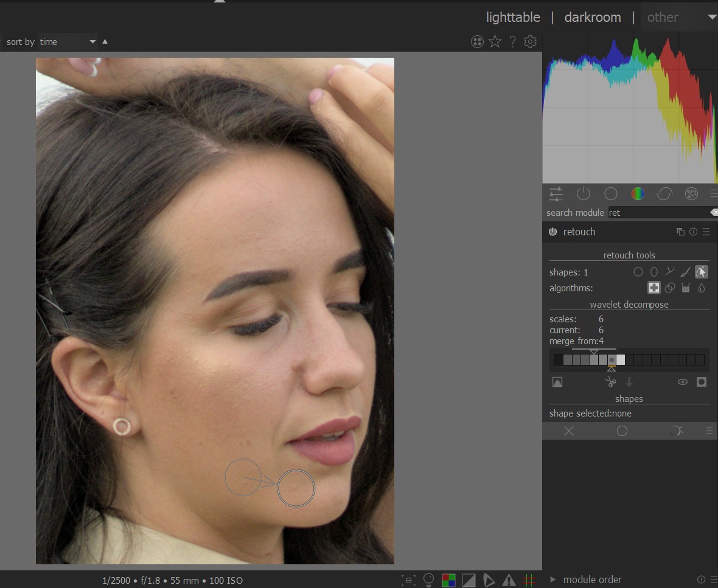Toggle ascending sort order arrow
The height and width of the screenshot is (588, 718).
click(x=105, y=41)
